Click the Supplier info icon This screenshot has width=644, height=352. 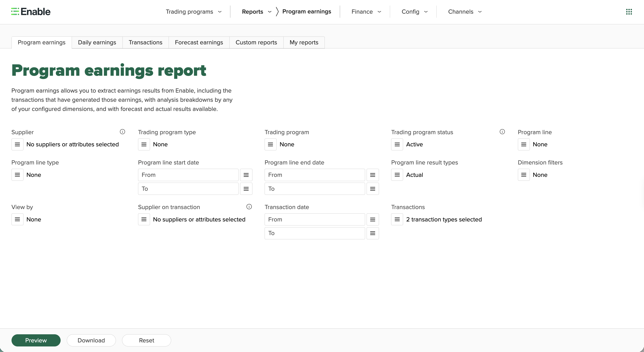122,132
